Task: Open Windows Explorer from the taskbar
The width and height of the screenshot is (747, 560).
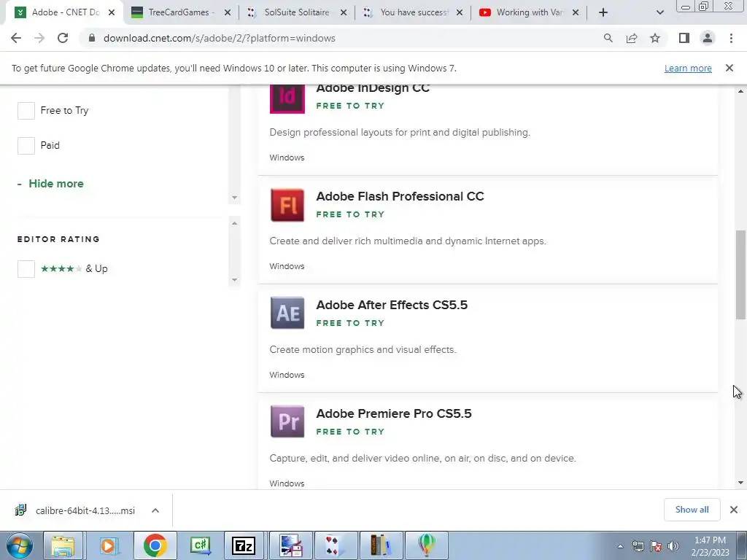Action: point(63,545)
